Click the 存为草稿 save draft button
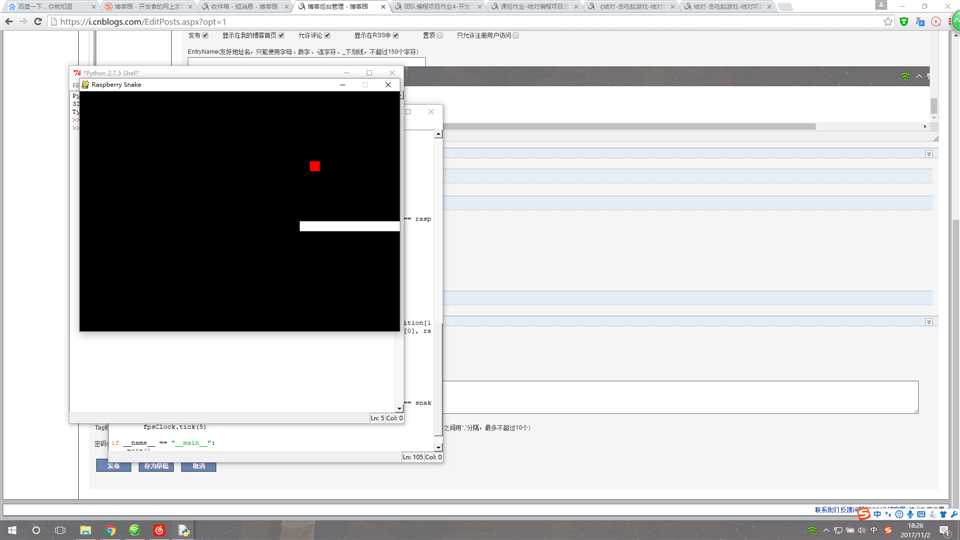The height and width of the screenshot is (540, 960). coord(156,466)
